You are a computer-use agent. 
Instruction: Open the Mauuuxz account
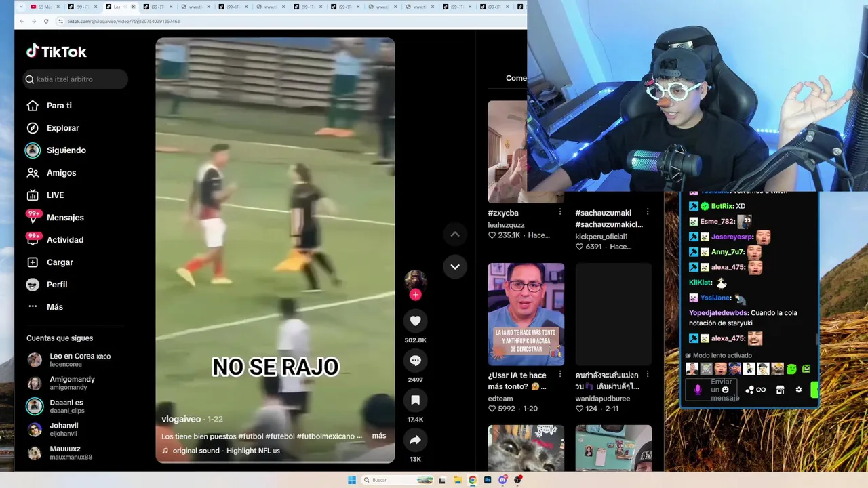pyautogui.click(x=60, y=452)
